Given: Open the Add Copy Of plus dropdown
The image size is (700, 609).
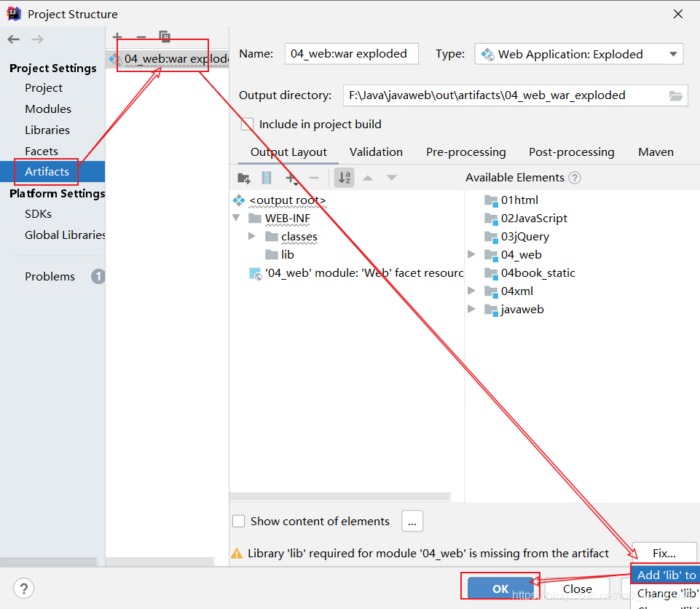Looking at the screenshot, I should pyautogui.click(x=291, y=178).
